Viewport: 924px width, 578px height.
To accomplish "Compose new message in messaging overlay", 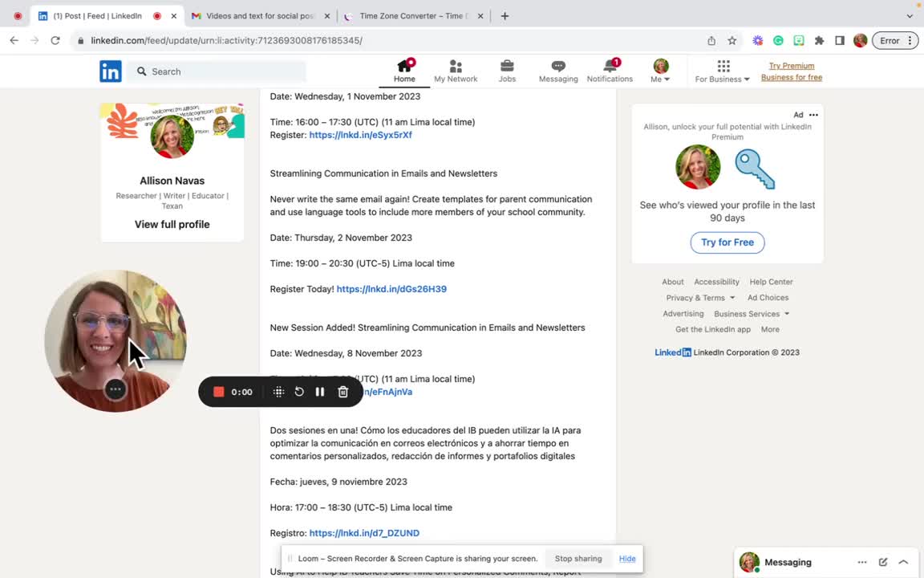I will [883, 562].
